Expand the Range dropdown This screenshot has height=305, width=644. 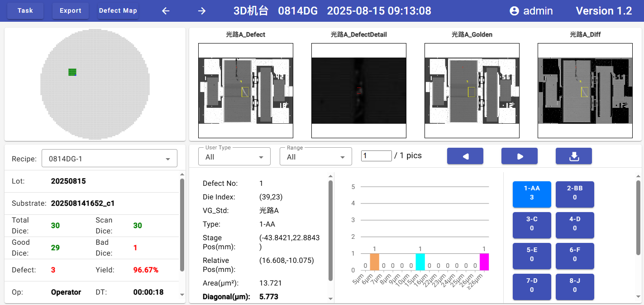point(315,157)
